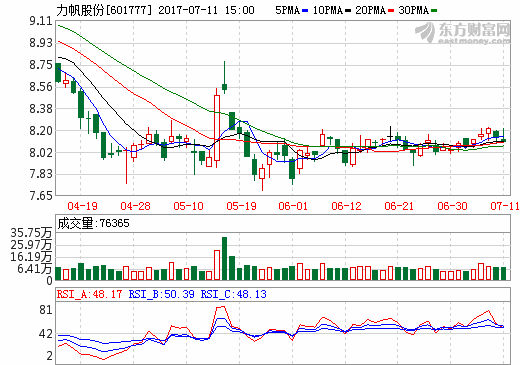Click the tall red volume bar before the peak
Image resolution: width=520 pixels, height=365 pixels.
click(217, 265)
